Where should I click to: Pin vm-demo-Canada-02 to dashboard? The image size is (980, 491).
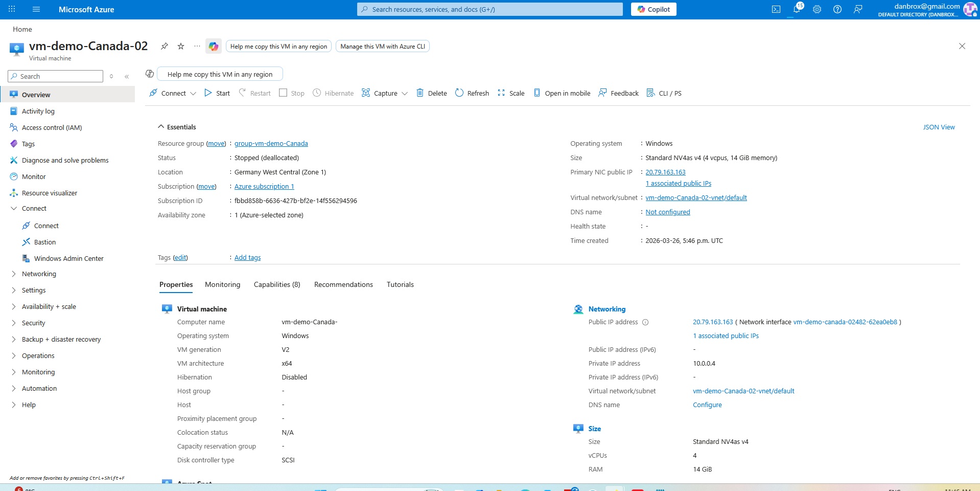[x=165, y=46]
